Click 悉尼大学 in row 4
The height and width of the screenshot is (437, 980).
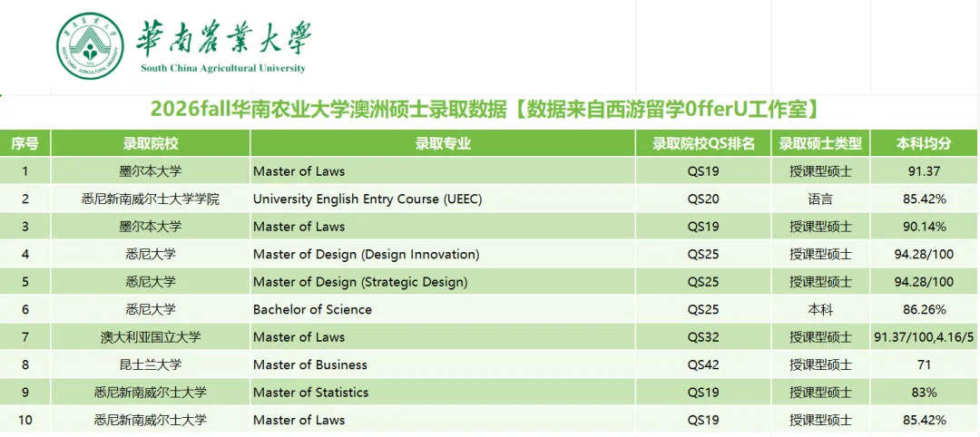tap(151, 254)
